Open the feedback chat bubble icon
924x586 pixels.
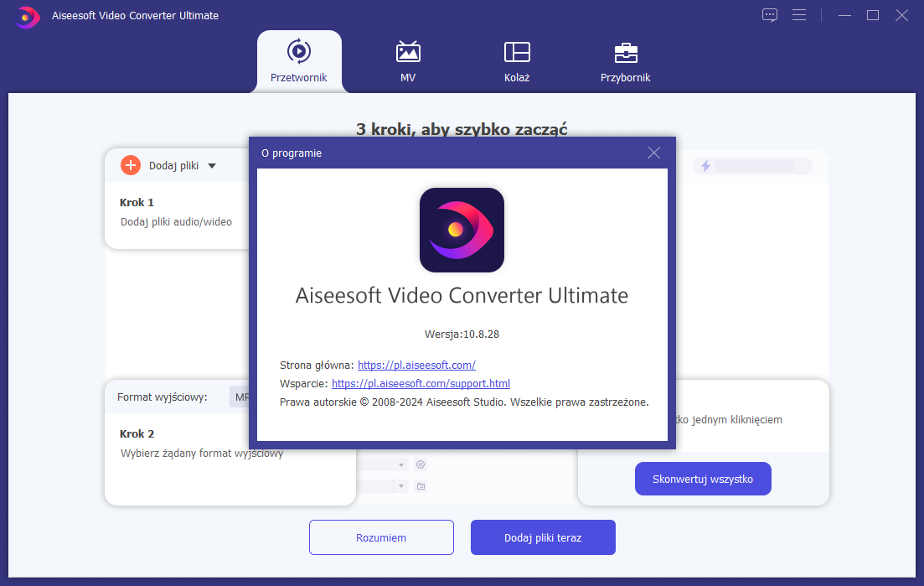(770, 15)
